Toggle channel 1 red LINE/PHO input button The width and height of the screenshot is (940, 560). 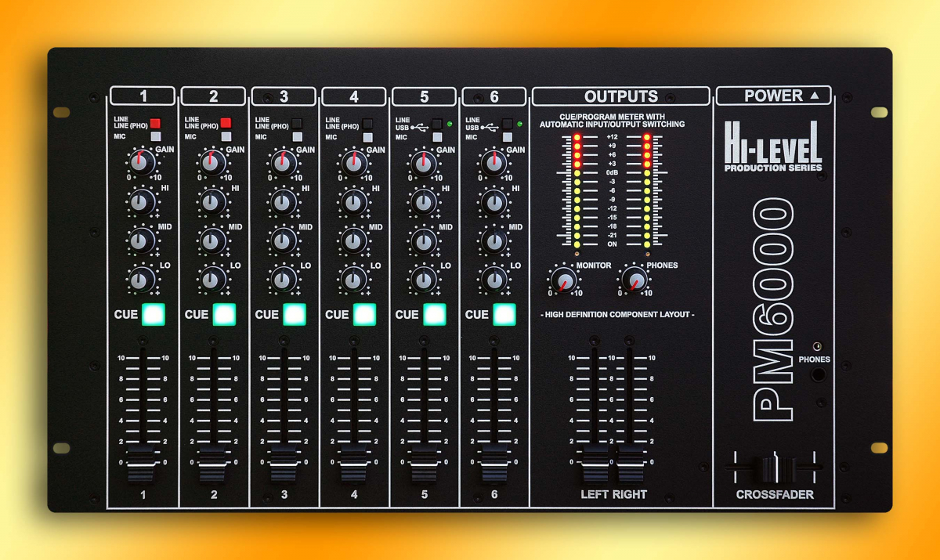[155, 123]
